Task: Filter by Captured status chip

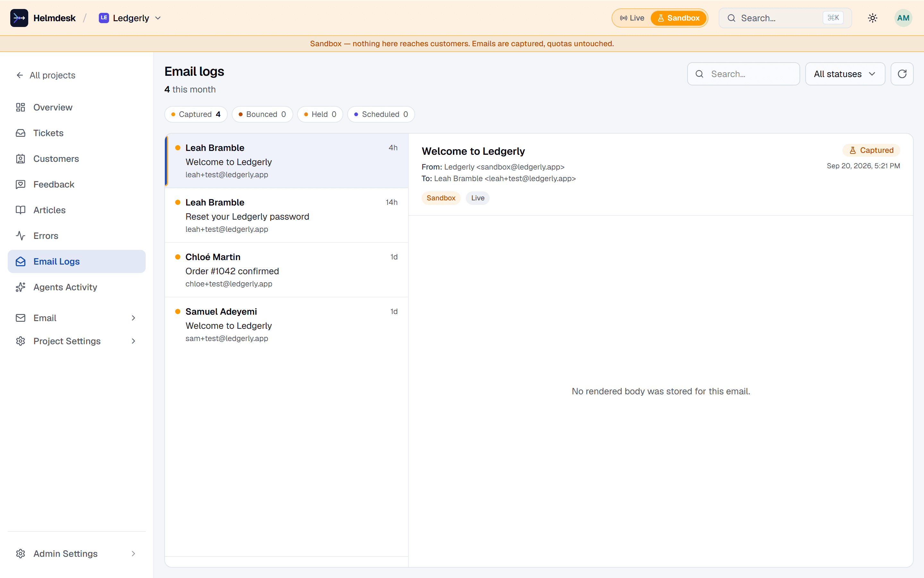Action: point(196,114)
